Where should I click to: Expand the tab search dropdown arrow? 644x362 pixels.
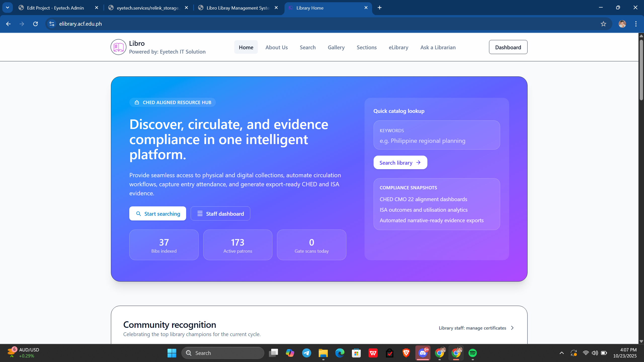coord(8,8)
